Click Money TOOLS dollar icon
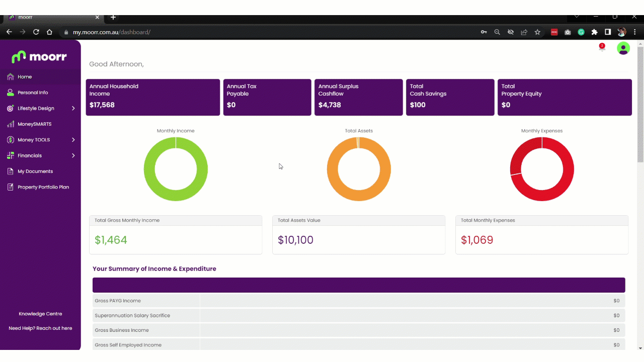 coord(11,140)
